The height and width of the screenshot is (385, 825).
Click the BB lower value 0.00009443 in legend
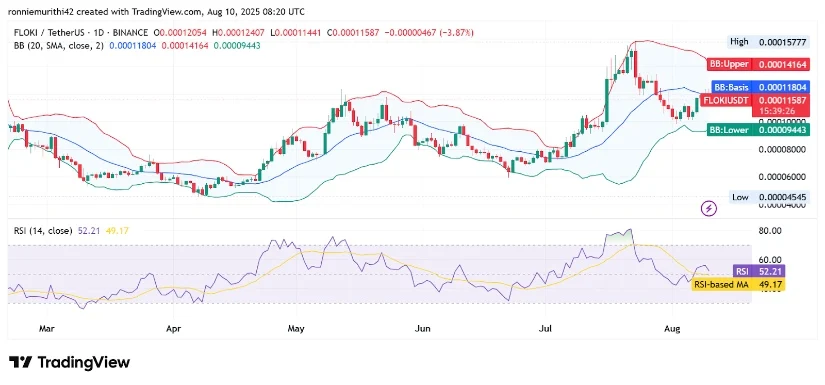[237, 46]
